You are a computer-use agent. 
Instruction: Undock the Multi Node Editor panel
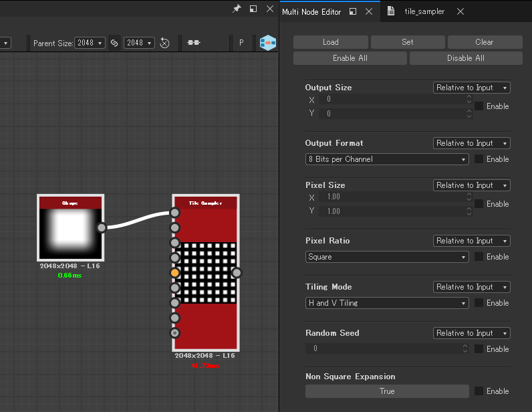click(x=353, y=11)
